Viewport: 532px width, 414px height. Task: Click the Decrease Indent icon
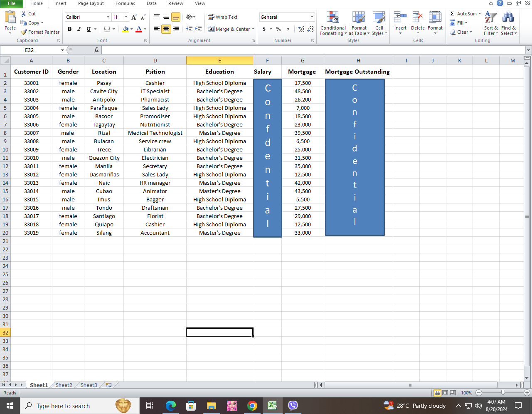(189, 29)
